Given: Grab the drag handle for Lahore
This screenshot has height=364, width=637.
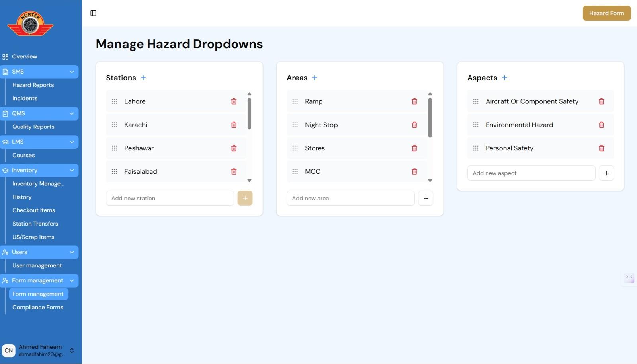Looking at the screenshot, I should pos(114,101).
